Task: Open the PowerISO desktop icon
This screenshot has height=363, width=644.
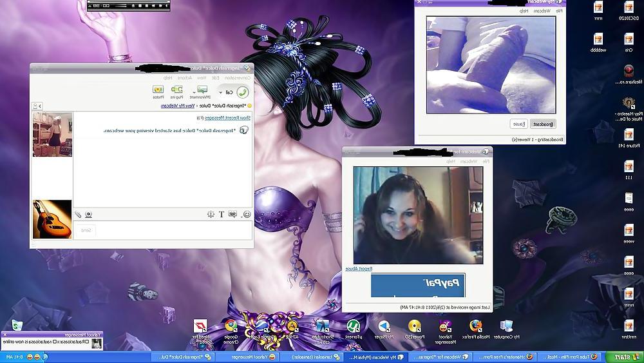Action: [414, 330]
